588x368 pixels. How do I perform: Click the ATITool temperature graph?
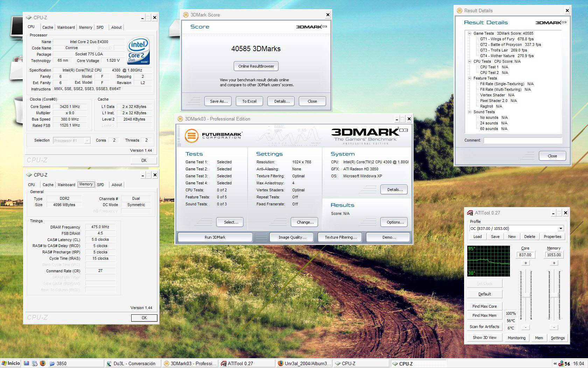pyautogui.click(x=489, y=261)
